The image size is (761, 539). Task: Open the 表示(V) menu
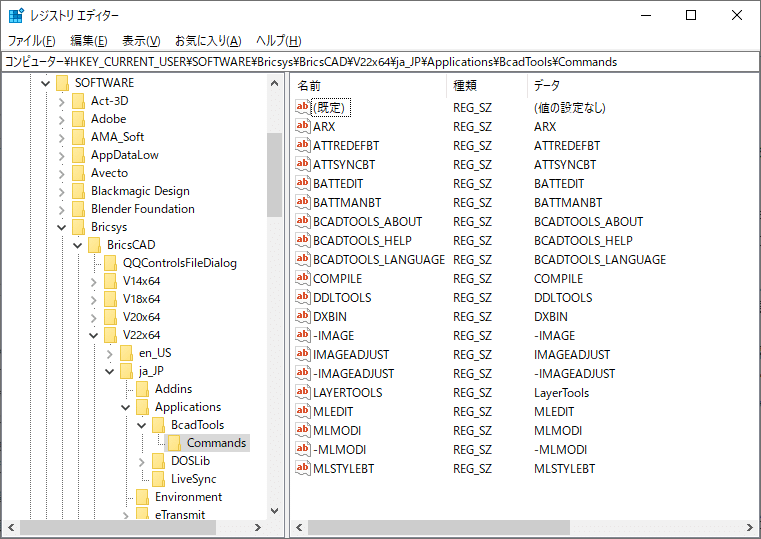point(141,41)
